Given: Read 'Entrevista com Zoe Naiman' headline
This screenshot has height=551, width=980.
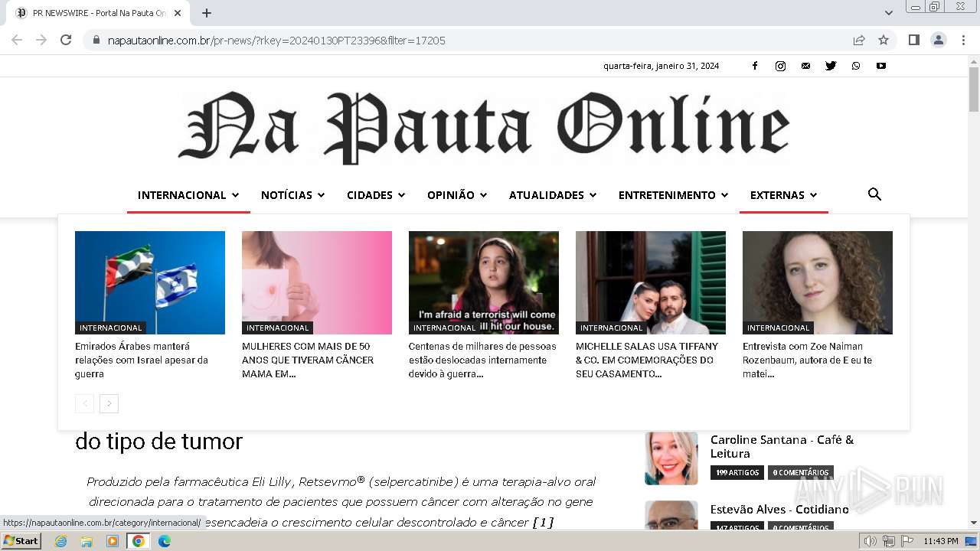Looking at the screenshot, I should pyautogui.click(x=807, y=360).
